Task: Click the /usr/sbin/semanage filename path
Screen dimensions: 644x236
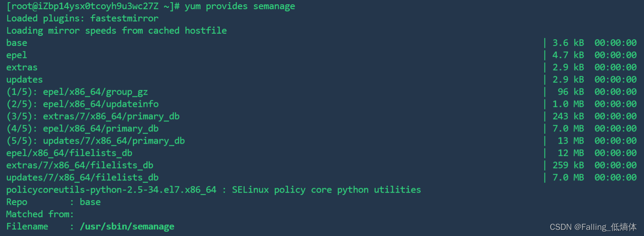Action: (127, 227)
